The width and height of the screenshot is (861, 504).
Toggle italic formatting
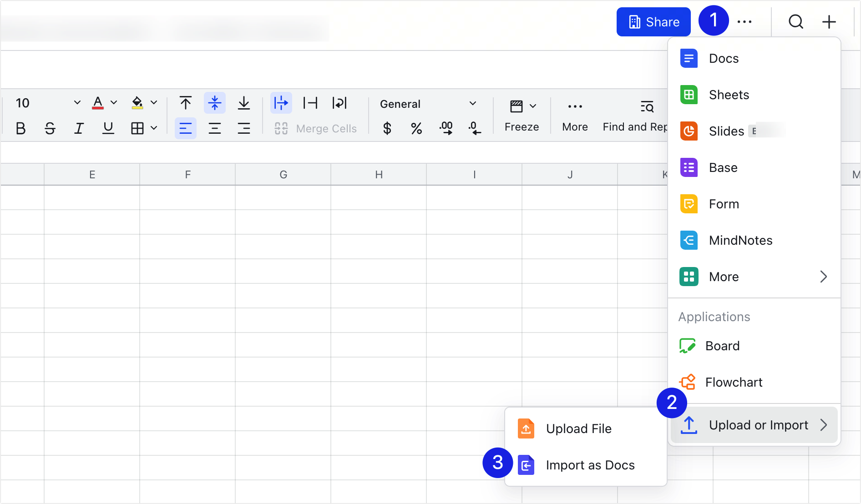[79, 128]
